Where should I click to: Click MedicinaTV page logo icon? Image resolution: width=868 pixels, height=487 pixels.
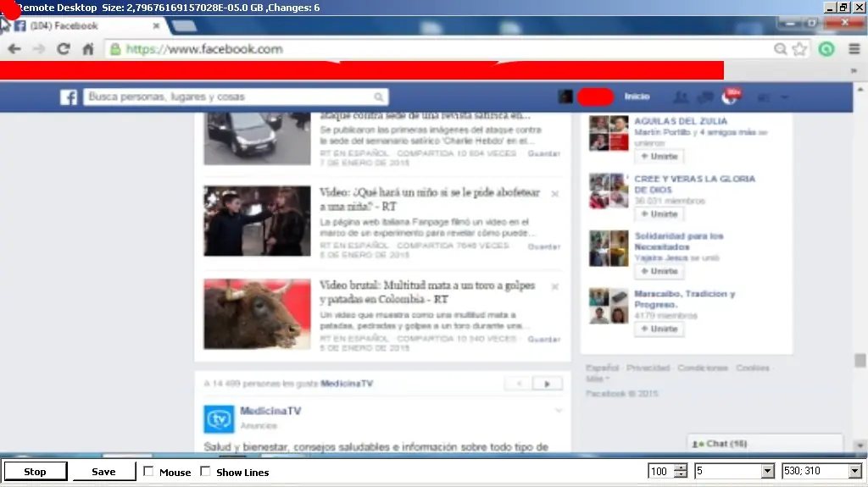click(219, 419)
